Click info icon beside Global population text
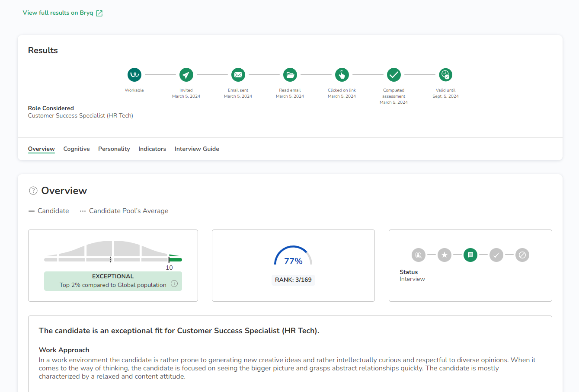Image resolution: width=579 pixels, height=392 pixels. pos(174,284)
